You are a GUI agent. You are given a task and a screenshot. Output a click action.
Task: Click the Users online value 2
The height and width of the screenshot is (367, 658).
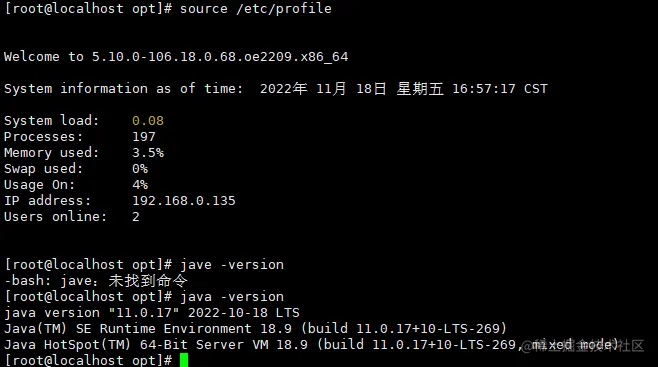tap(136, 217)
